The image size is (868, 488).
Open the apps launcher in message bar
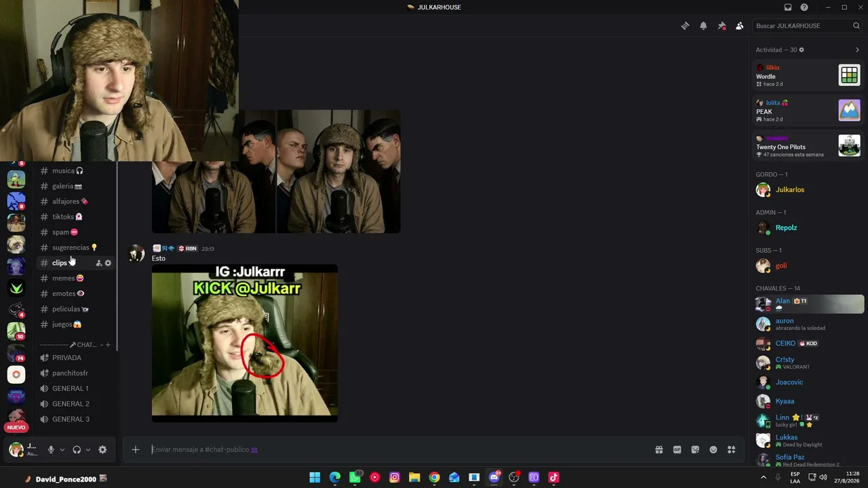[x=731, y=449]
